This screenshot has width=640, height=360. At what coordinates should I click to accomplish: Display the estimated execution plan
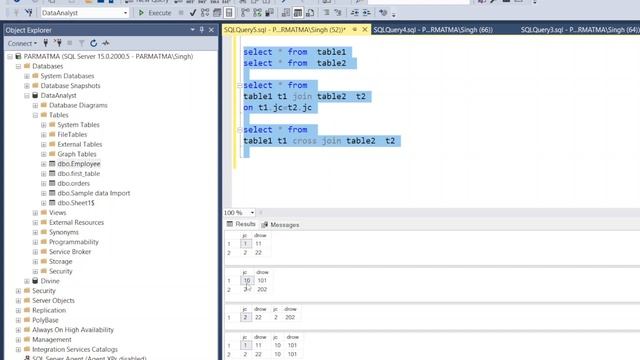205,13
